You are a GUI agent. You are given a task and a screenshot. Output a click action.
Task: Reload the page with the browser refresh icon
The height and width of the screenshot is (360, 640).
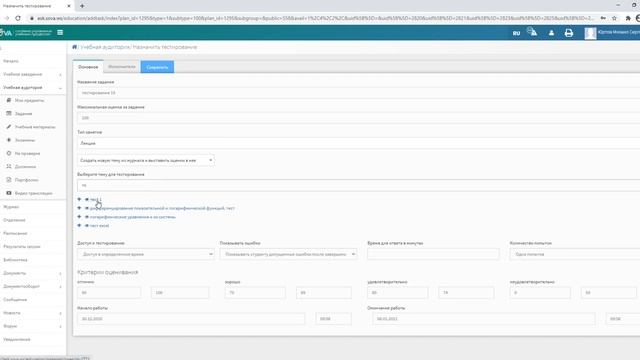point(18,18)
